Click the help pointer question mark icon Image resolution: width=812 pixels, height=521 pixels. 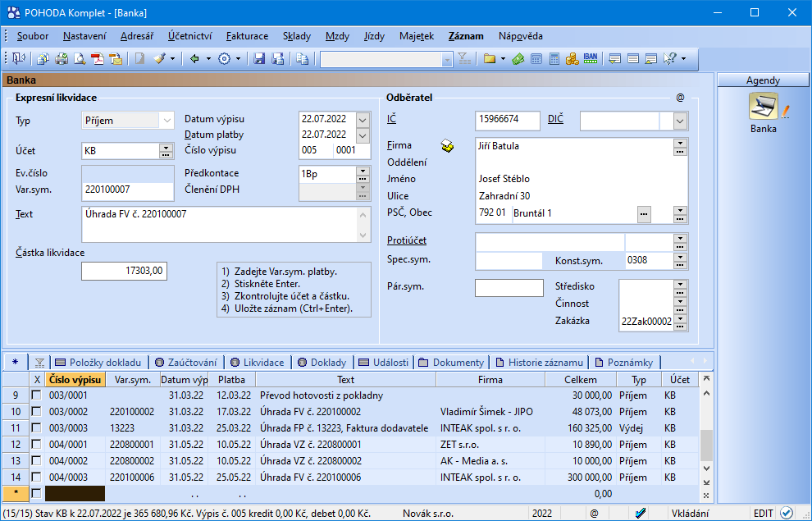669,59
